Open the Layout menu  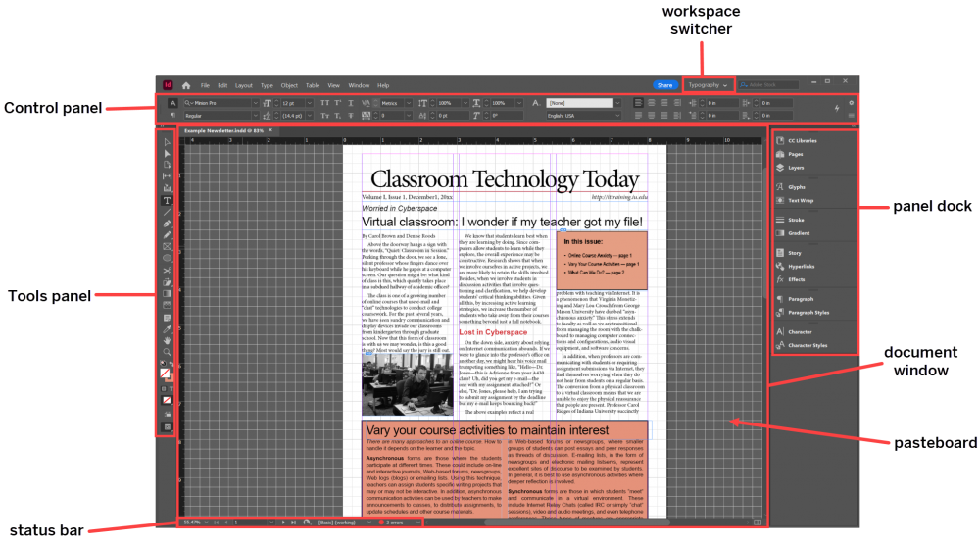(243, 85)
